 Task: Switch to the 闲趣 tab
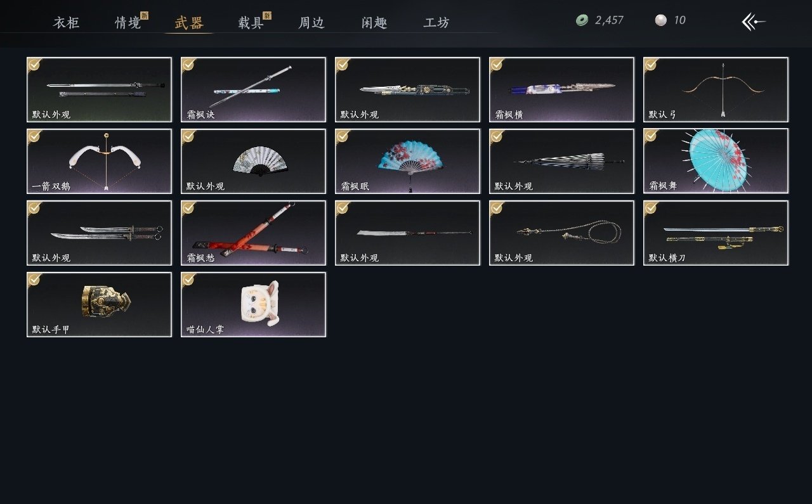pos(374,23)
